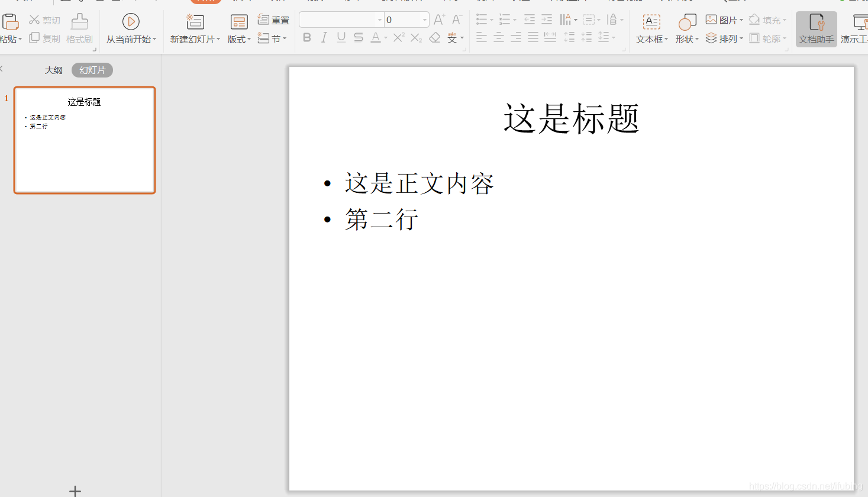
Task: Open the clipboard group dialog launcher
Action: pyautogui.click(x=94, y=50)
